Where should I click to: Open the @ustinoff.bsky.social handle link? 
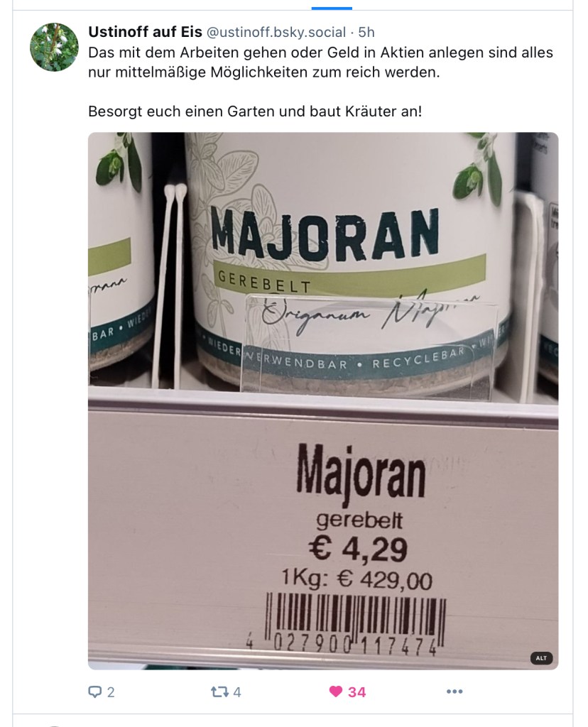click(276, 33)
